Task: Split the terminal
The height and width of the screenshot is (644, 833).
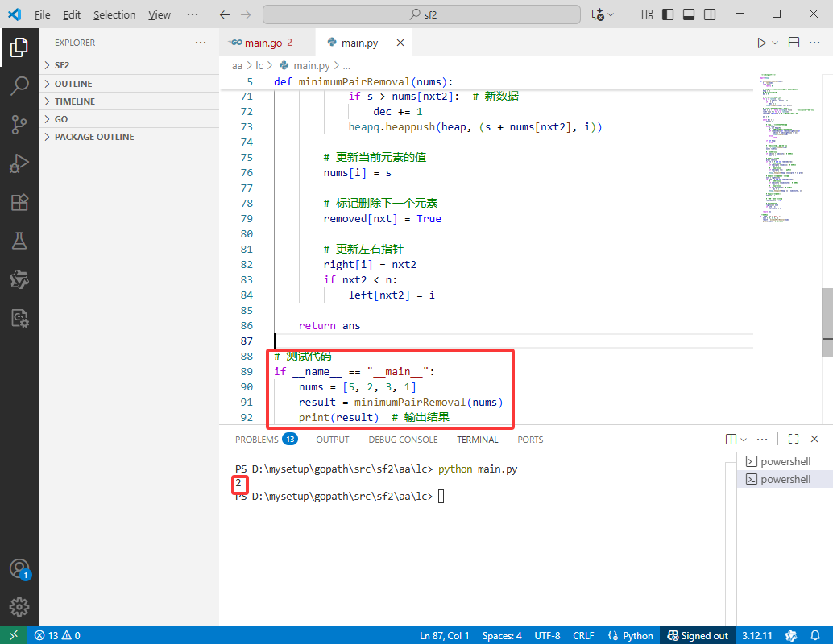Action: pyautogui.click(x=731, y=439)
